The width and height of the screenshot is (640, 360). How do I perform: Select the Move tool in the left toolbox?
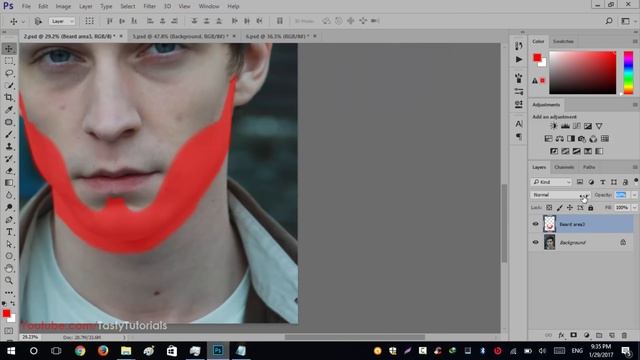click(9, 49)
